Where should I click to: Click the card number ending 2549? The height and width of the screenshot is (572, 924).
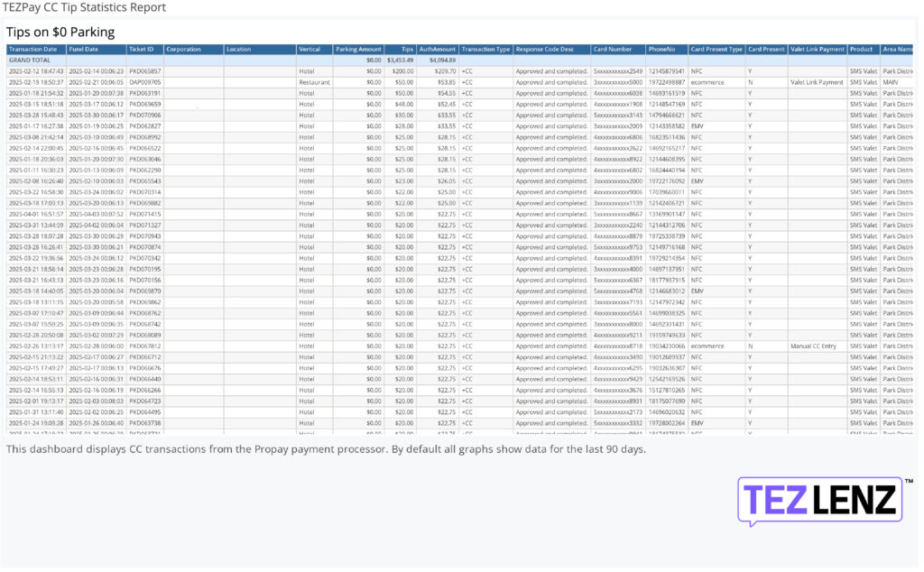point(618,71)
